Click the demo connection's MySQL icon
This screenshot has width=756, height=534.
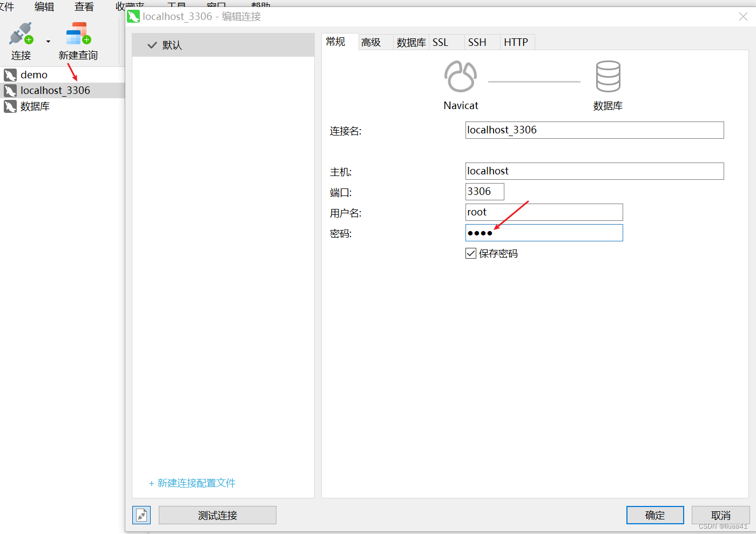click(10, 75)
